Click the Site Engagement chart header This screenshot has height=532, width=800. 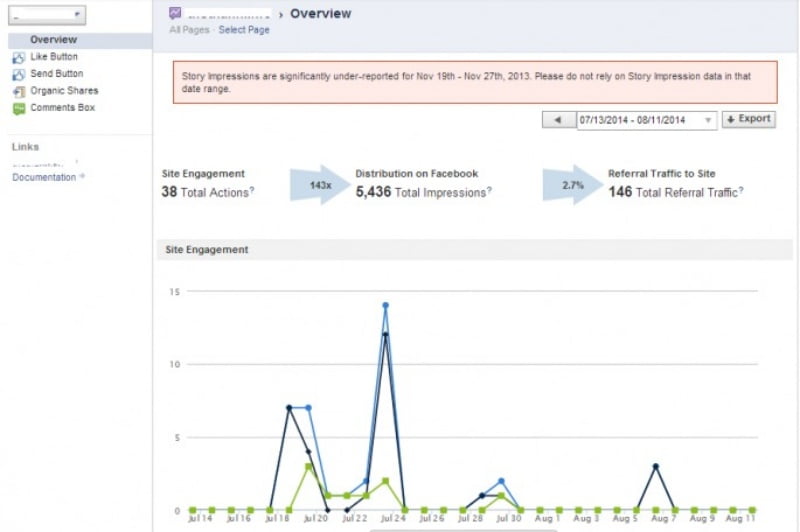point(475,250)
